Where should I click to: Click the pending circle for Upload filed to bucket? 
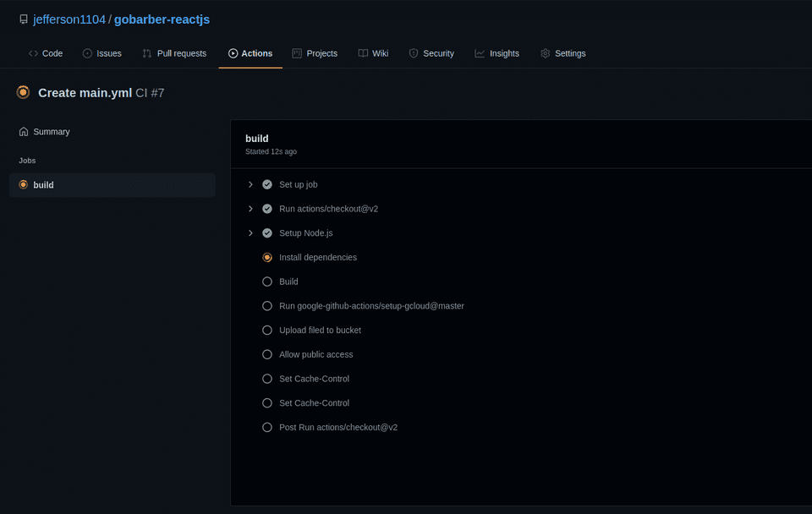click(267, 331)
